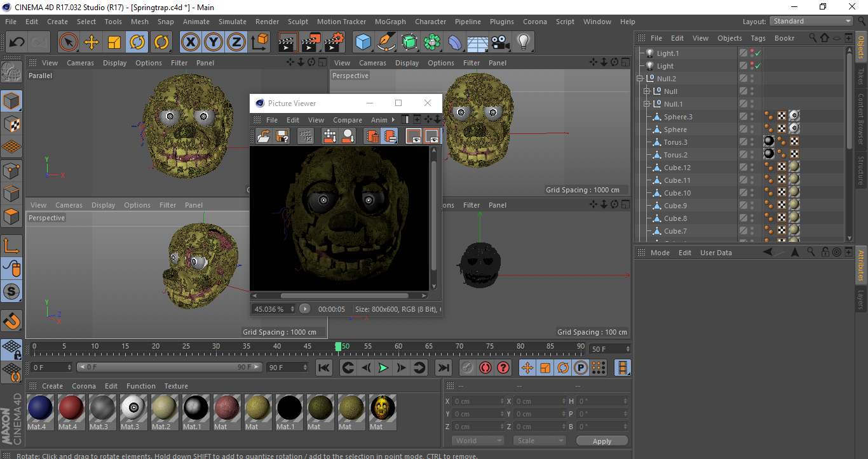Switch to the Content Browser tab
868x459 pixels.
pos(861,121)
